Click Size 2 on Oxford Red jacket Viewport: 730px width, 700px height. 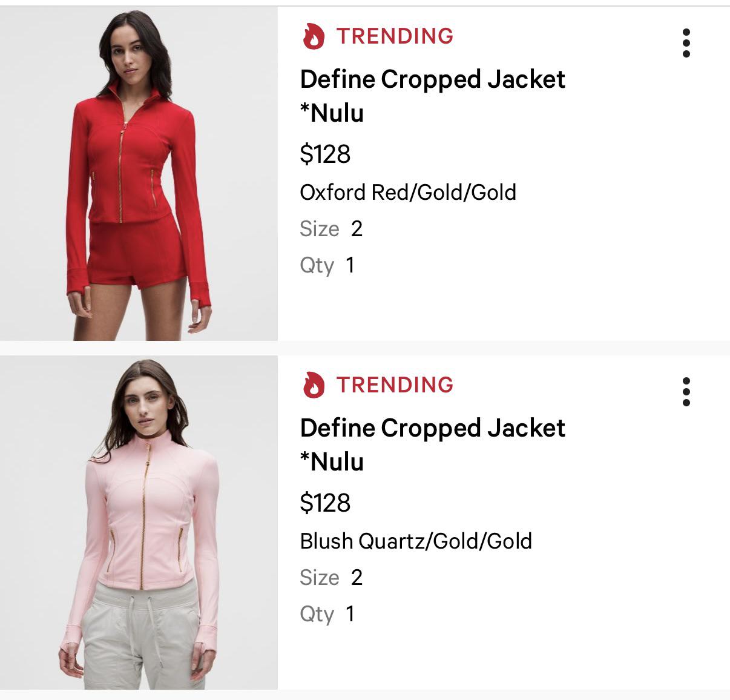tap(331, 228)
